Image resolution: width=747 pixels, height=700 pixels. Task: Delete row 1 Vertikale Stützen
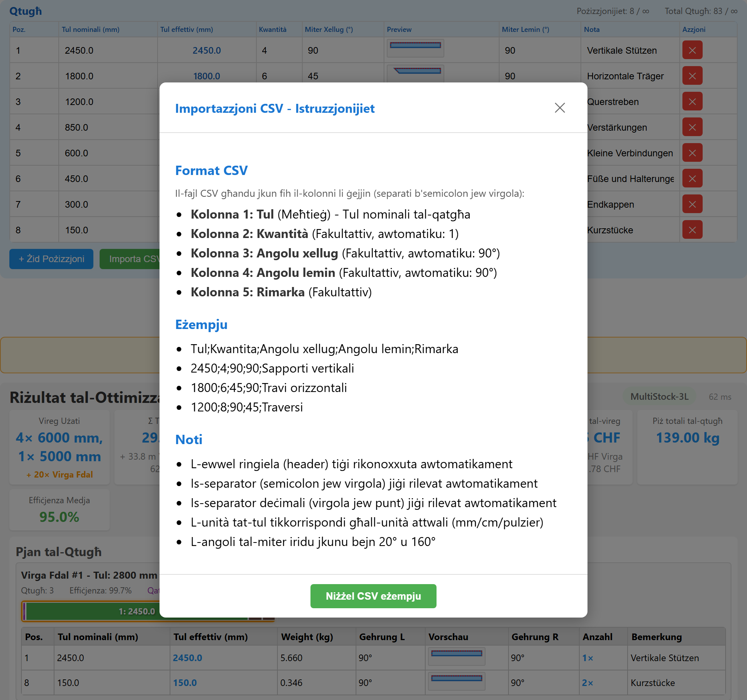pos(692,50)
